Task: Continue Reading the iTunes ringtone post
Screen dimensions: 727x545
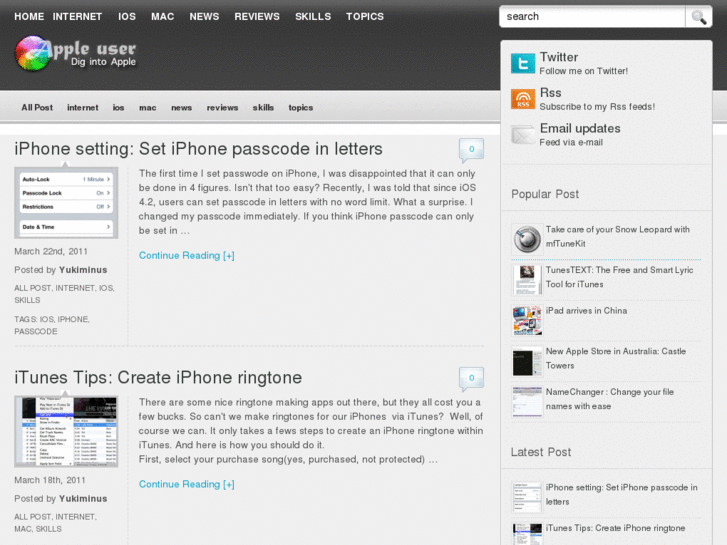Action: pyautogui.click(x=186, y=484)
